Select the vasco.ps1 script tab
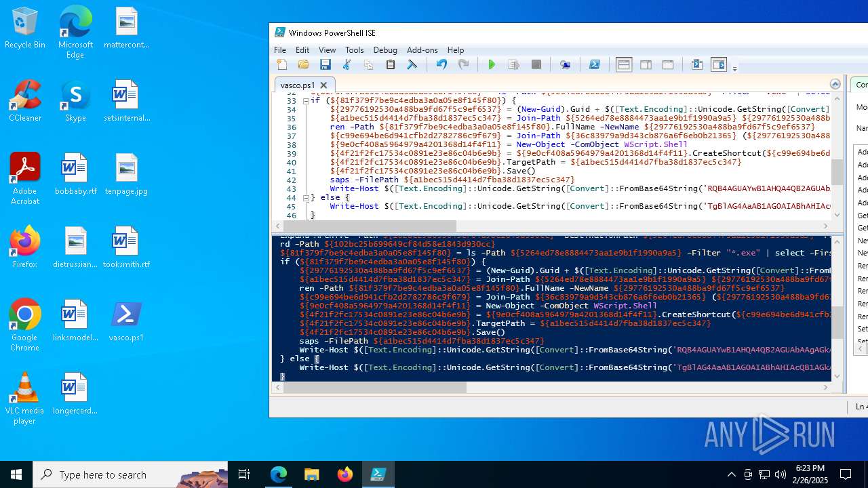 tap(298, 85)
